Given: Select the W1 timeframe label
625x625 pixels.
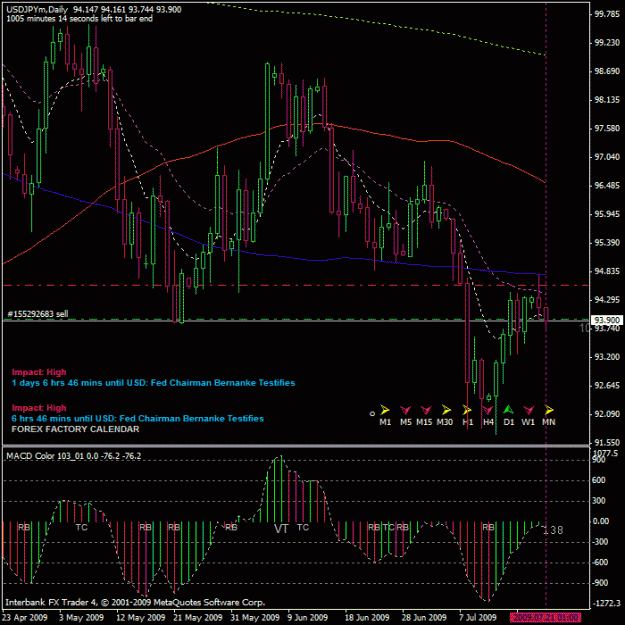Looking at the screenshot, I should [x=528, y=422].
